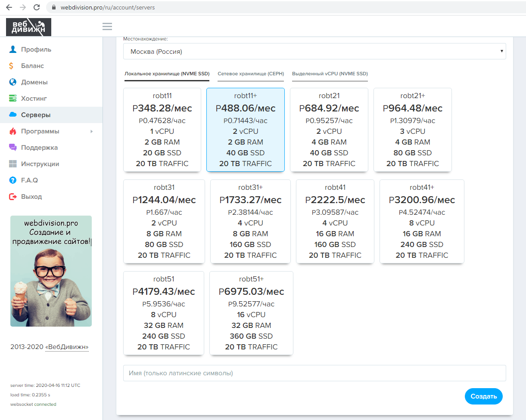Viewport: 526px width, 420px height.
Task: Click the question mark F.A.Q icon
Action: pyautogui.click(x=13, y=180)
